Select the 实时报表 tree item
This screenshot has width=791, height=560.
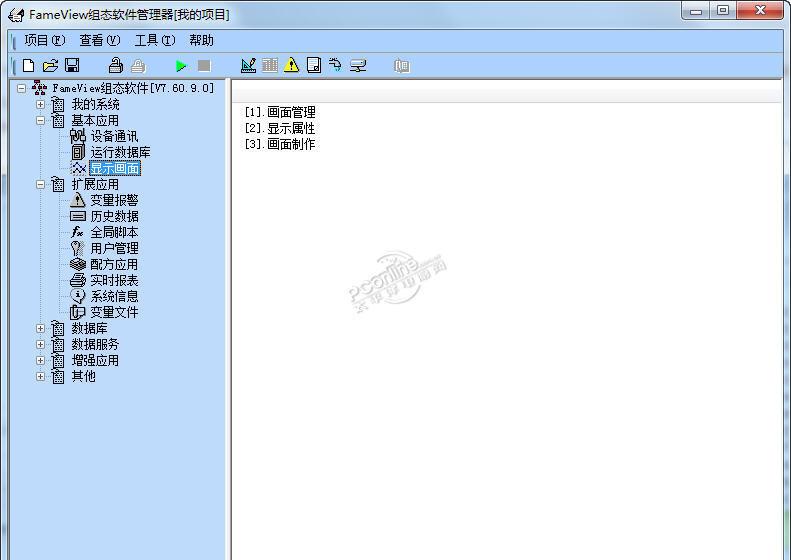pyautogui.click(x=115, y=281)
